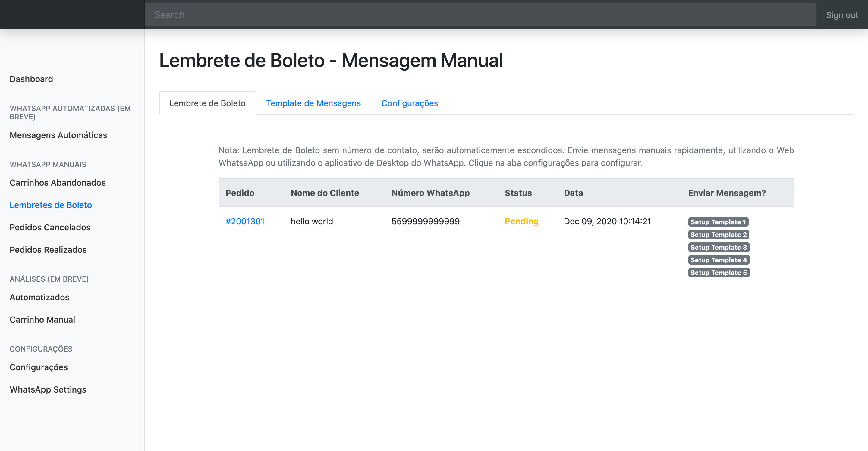This screenshot has width=868, height=451.
Task: Open Configurações in the sidebar
Action: [x=38, y=367]
